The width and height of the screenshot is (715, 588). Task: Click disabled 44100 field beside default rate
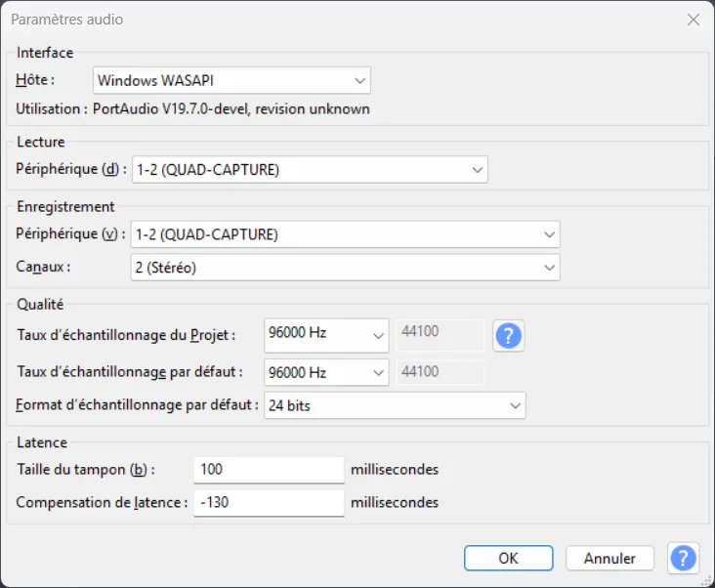(x=440, y=372)
